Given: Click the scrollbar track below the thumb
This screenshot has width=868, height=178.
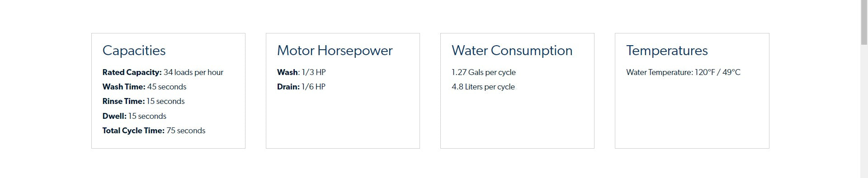Looking at the screenshot, I should point(864,113).
